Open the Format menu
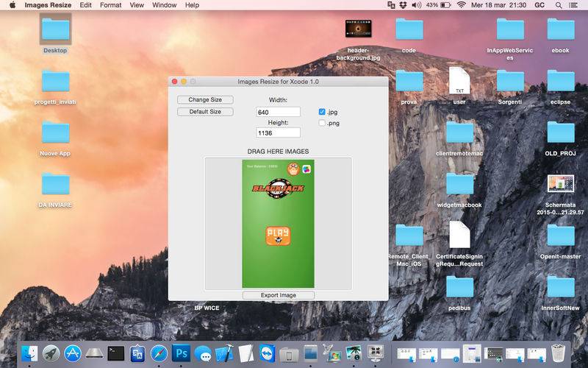 110,5
